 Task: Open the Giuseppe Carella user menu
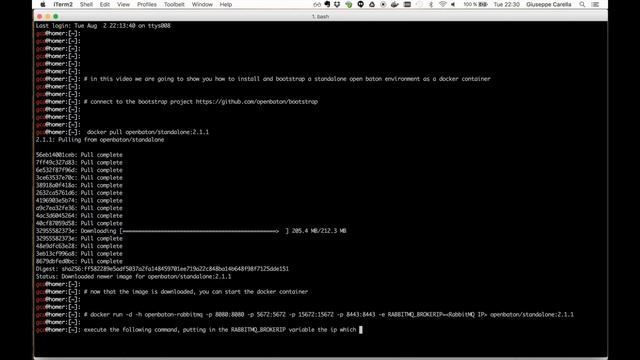[549, 4]
